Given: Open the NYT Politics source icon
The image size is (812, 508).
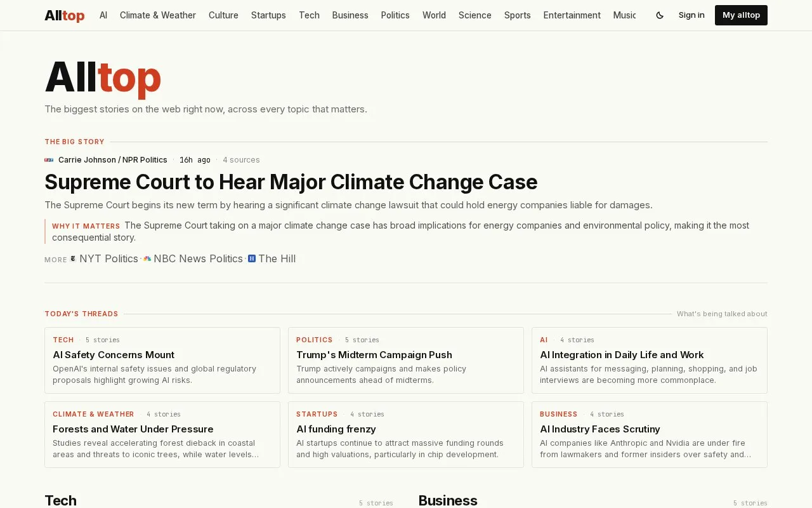Looking at the screenshot, I should pyautogui.click(x=73, y=258).
